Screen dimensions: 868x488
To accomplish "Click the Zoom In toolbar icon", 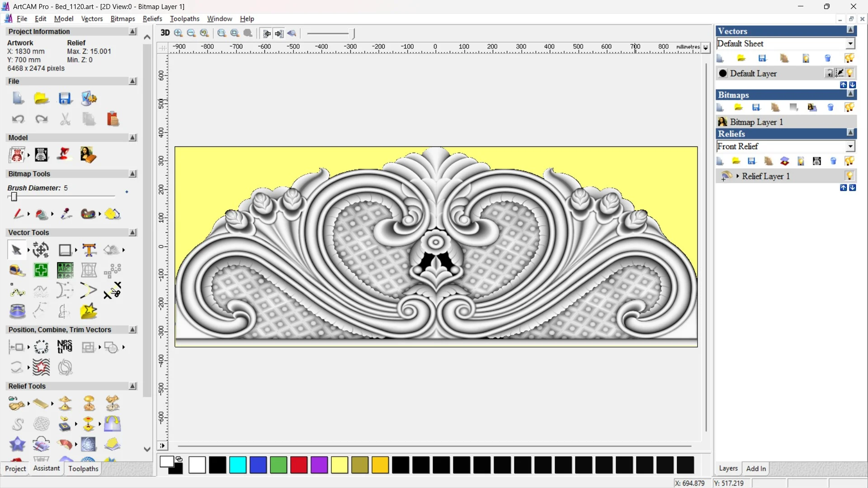I will [178, 33].
